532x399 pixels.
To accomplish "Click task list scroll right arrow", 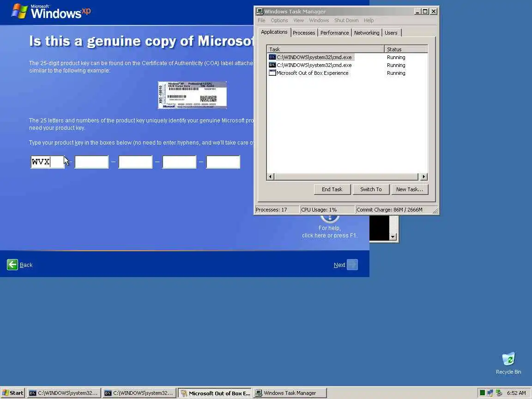I will [423, 176].
